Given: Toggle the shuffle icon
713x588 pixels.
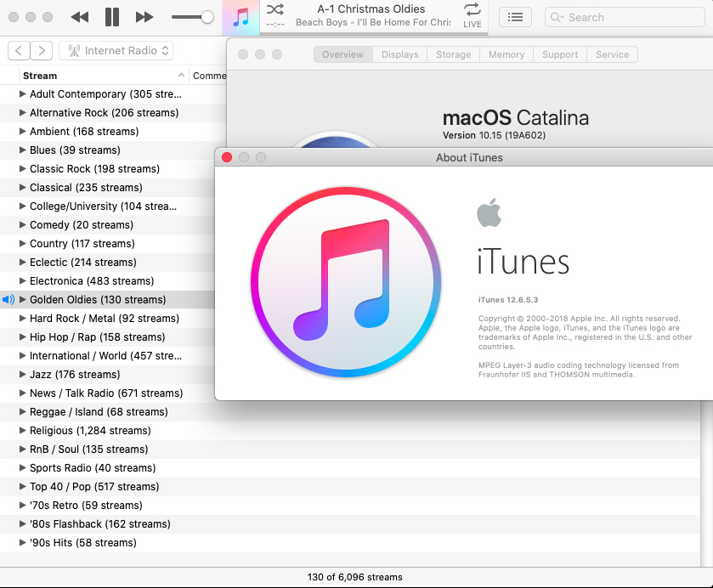Looking at the screenshot, I should point(275,9).
